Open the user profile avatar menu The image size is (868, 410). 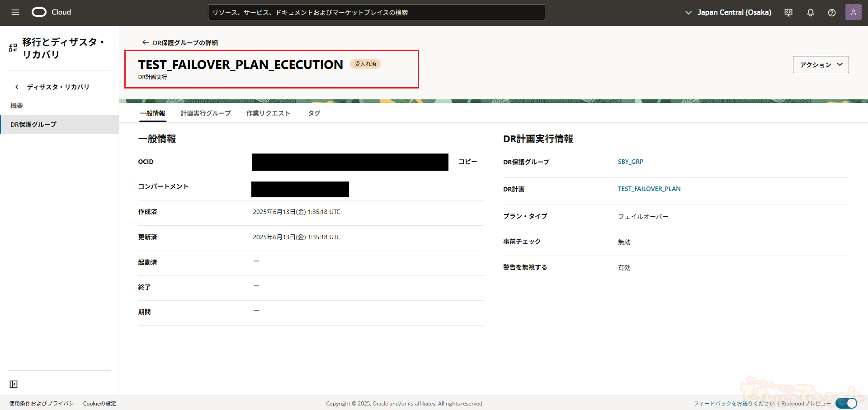click(854, 12)
